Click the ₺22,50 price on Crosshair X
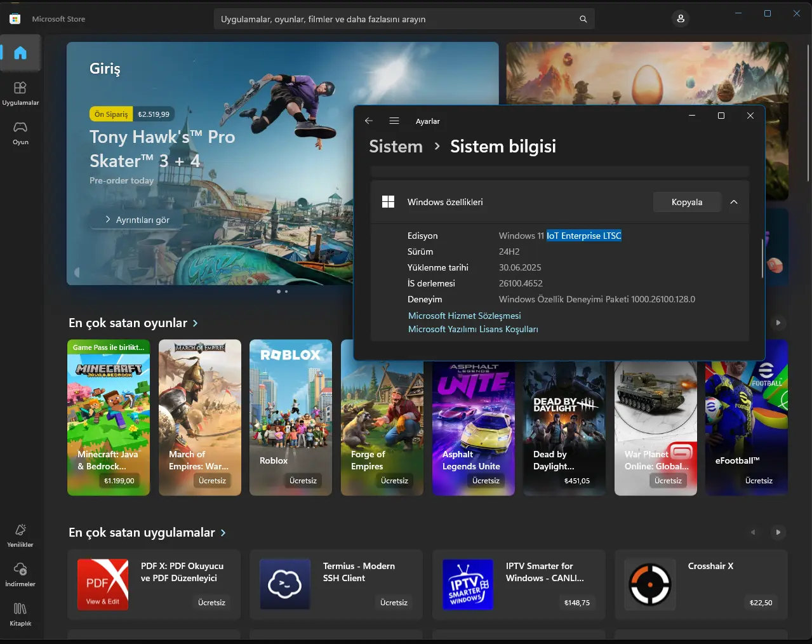 pos(761,602)
